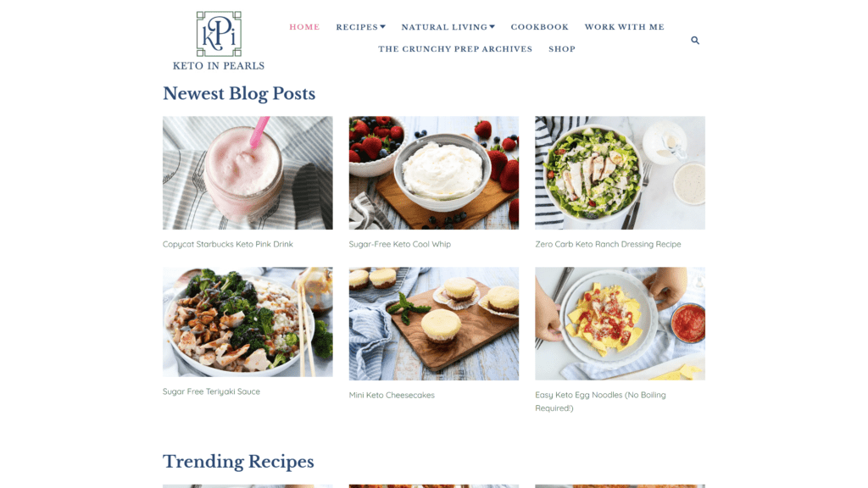Click Zero Carb Keto Ranch Dressing link
Image resolution: width=868 pixels, height=488 pixels.
[608, 244]
